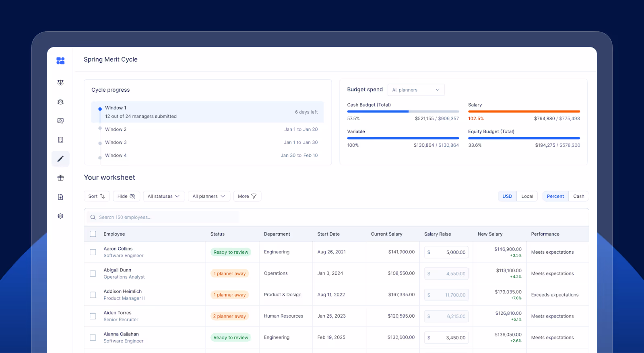Image resolution: width=644 pixels, height=353 pixels.
Task: Click the Hide button
Action: (x=126, y=196)
